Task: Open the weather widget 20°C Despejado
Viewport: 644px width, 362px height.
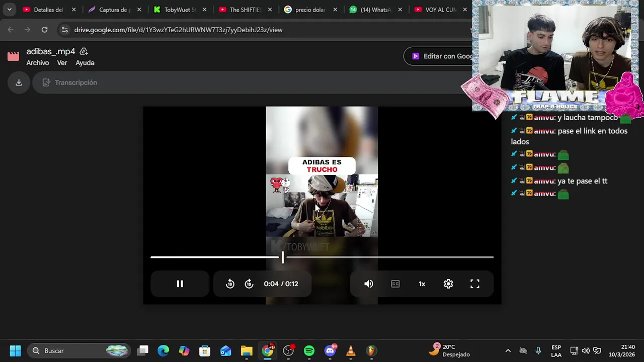Action: [x=449, y=350]
